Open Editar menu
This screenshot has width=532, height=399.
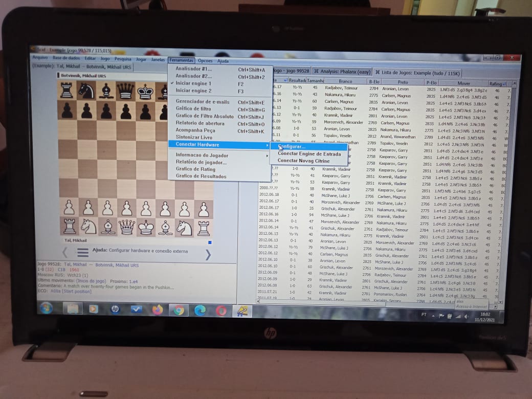coord(90,58)
